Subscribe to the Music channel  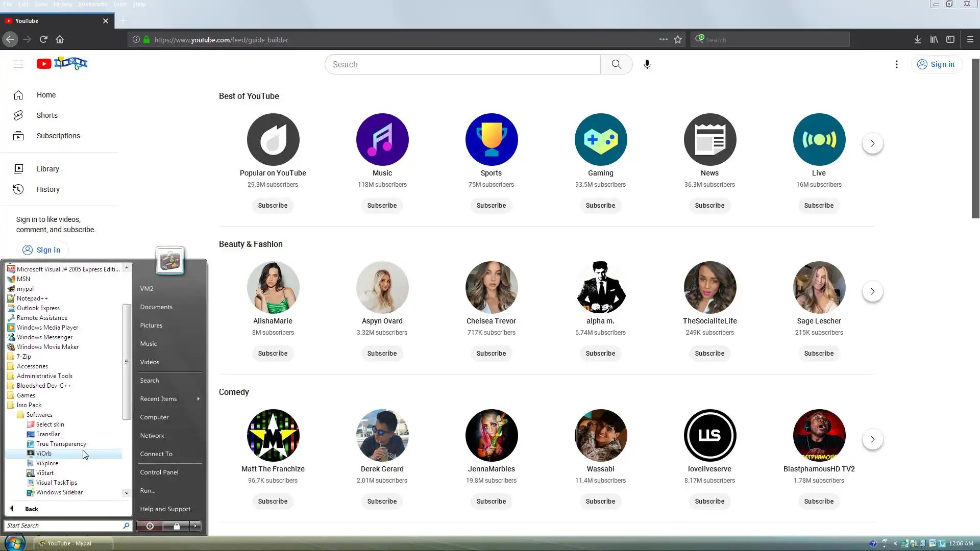[382, 206]
